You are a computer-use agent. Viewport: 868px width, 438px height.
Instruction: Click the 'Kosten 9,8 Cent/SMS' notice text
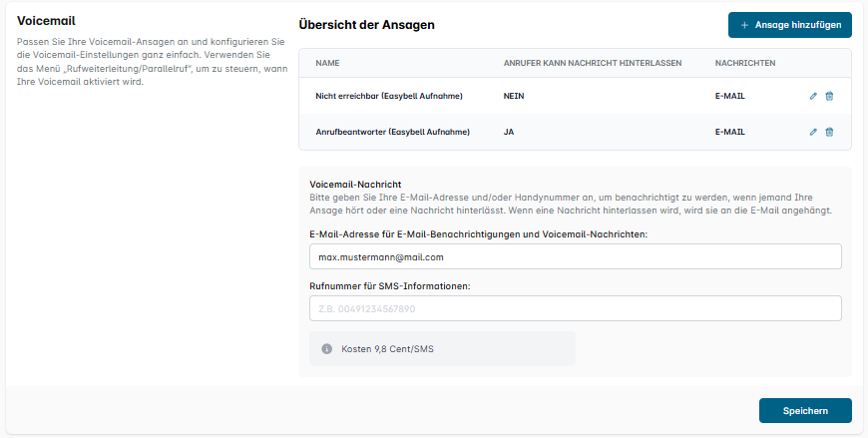(x=387, y=349)
